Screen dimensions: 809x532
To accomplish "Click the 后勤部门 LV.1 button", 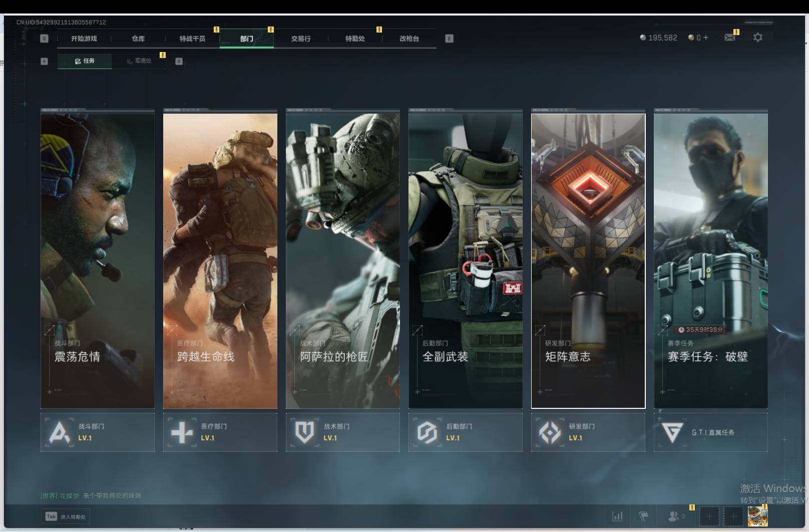I will (466, 432).
